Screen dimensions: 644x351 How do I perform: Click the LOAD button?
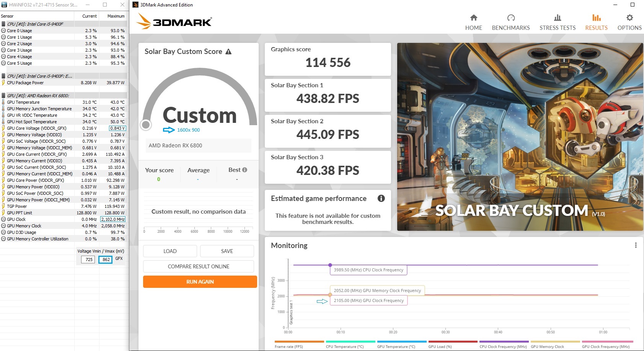click(170, 251)
